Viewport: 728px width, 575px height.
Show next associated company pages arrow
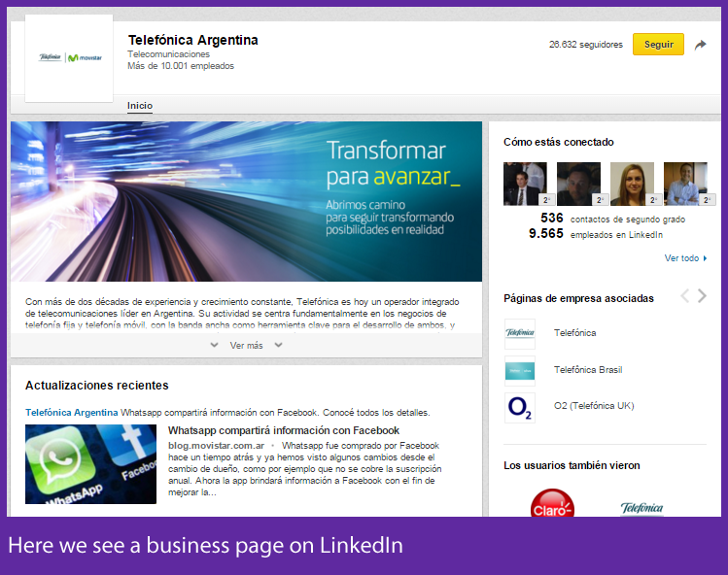(703, 296)
